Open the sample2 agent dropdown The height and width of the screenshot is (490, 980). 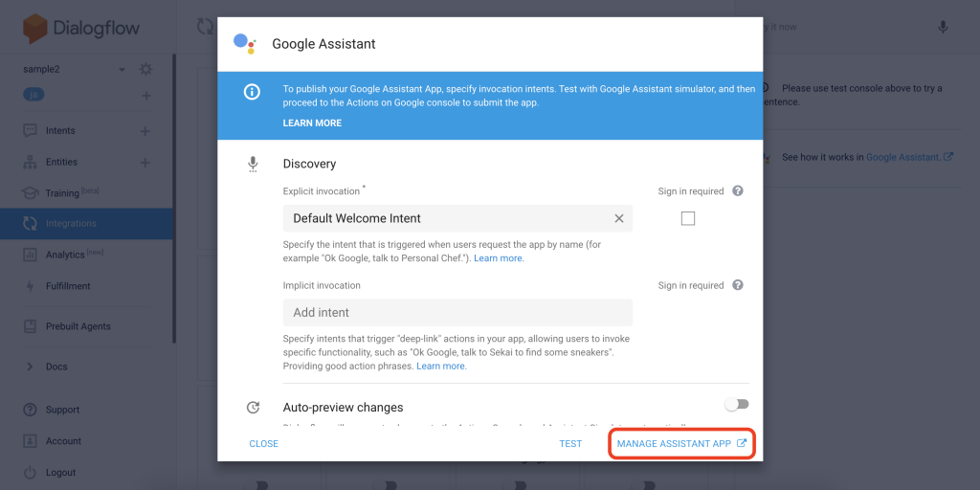[122, 69]
